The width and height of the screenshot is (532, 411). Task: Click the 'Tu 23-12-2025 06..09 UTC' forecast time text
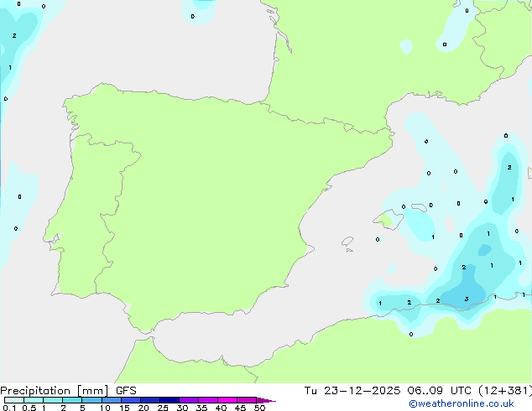(389, 391)
